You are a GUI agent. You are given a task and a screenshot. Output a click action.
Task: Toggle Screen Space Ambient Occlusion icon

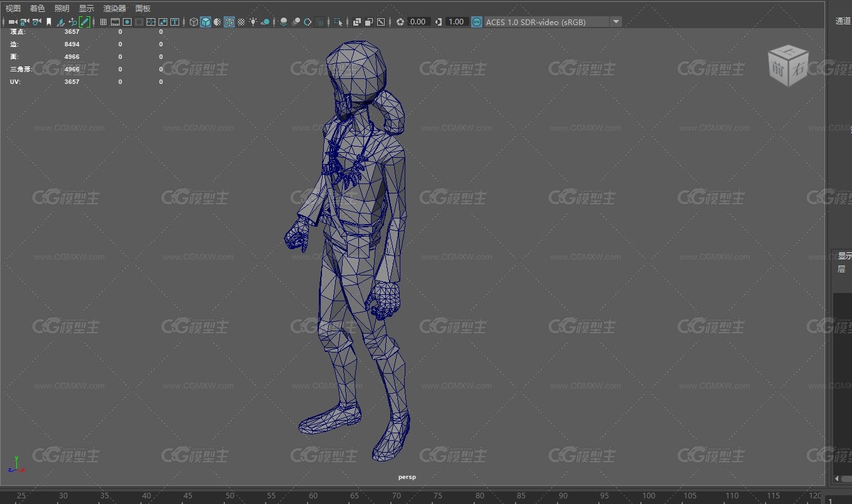click(284, 22)
